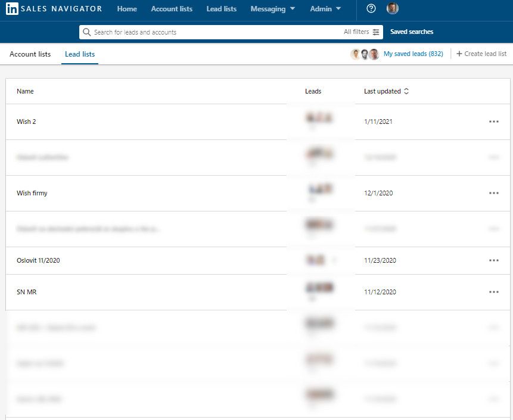Open the Help question mark icon
513x420 pixels.
371,9
